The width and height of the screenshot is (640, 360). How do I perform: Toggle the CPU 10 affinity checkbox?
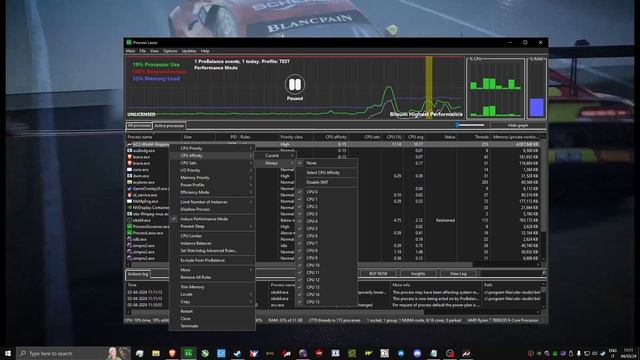click(x=300, y=265)
